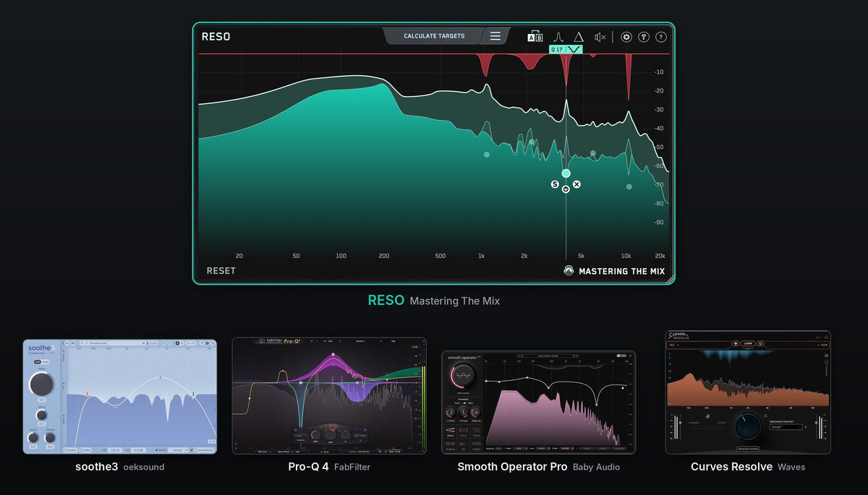
Task: Open RESO settings gear
Action: click(x=626, y=37)
